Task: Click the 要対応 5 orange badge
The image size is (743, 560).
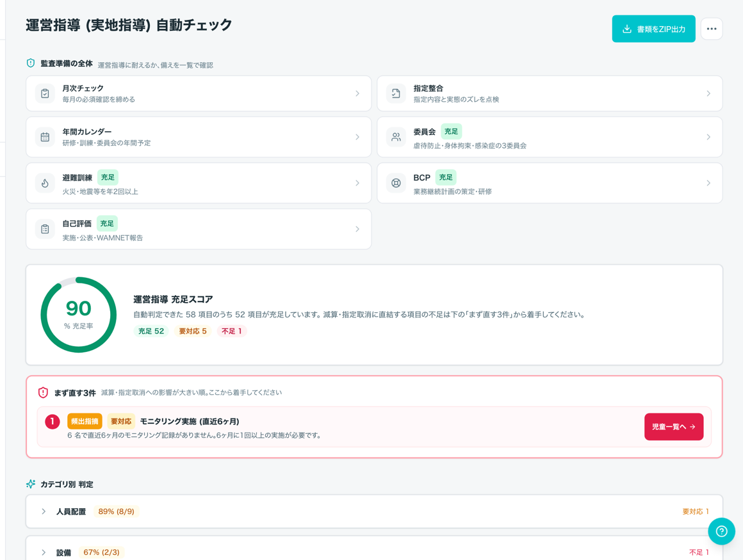Action: (192, 331)
